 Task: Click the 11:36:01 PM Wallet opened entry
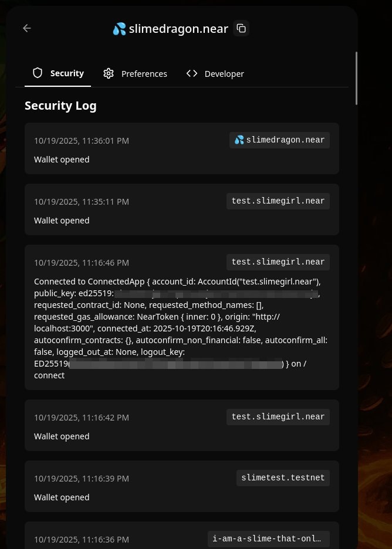[x=182, y=149]
